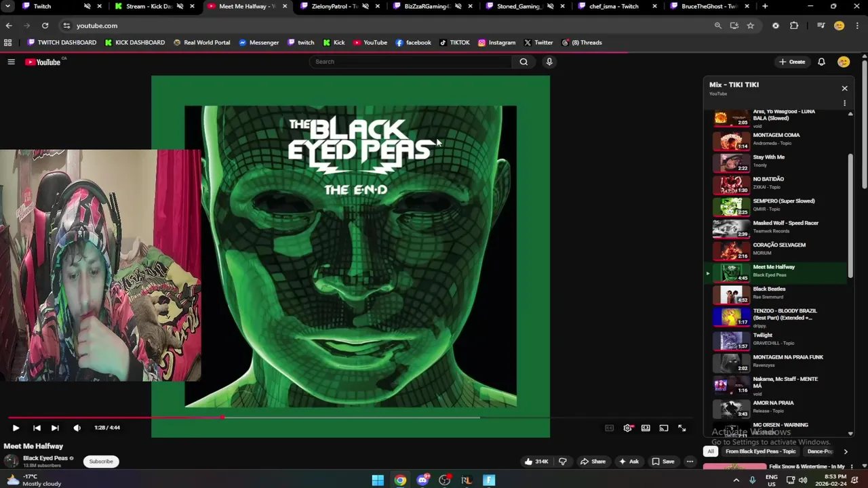
Task: Close the Mix - TIKI TIKI panel
Action: tap(844, 88)
